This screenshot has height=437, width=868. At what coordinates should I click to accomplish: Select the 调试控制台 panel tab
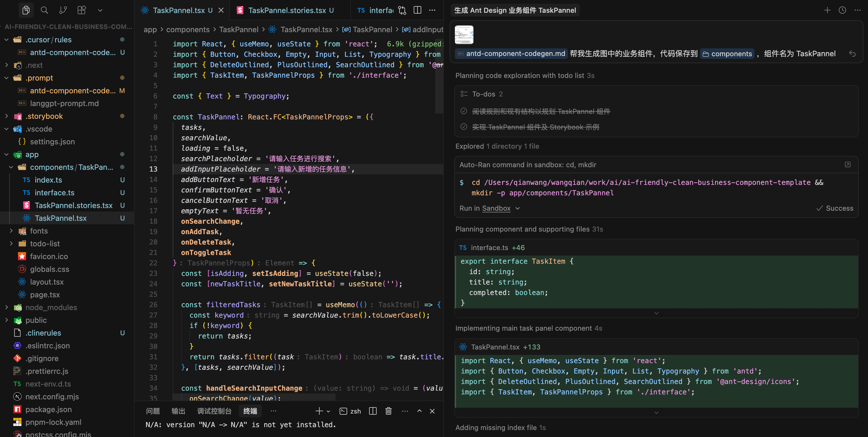click(x=214, y=411)
